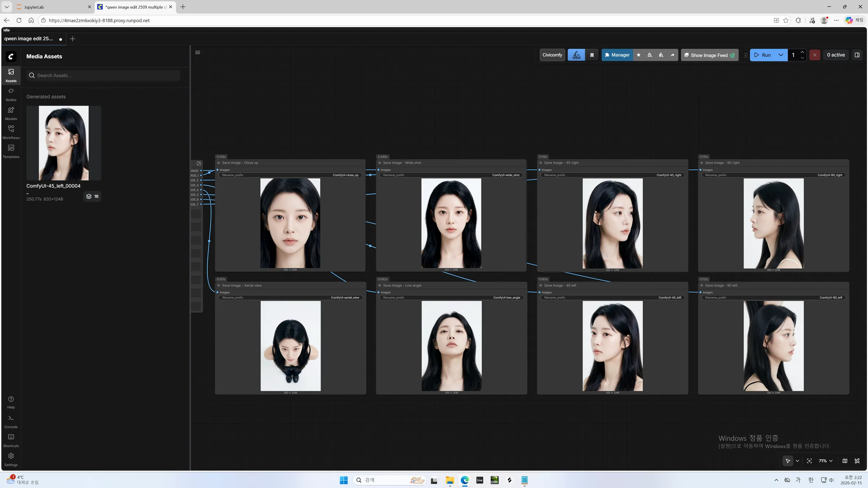The image size is (868, 488).
Task: Open the Models panel in the sidebar
Action: click(11, 113)
